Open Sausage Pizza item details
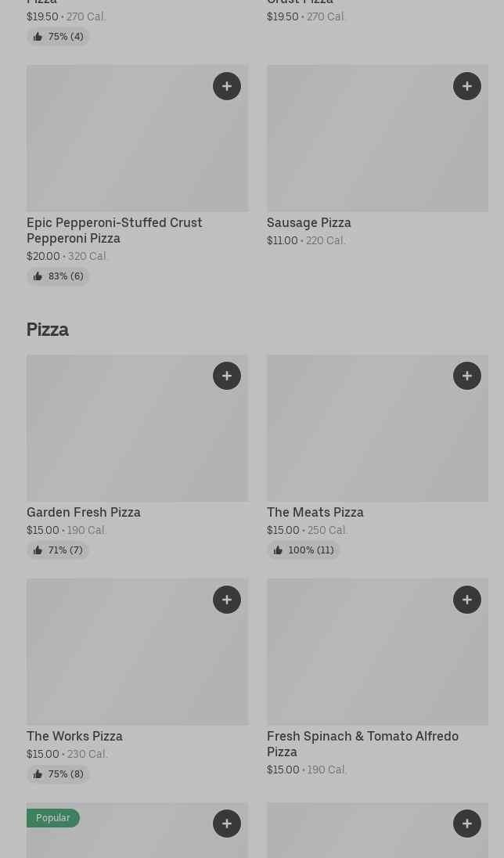Image resolution: width=504 pixels, height=858 pixels. coord(309,222)
